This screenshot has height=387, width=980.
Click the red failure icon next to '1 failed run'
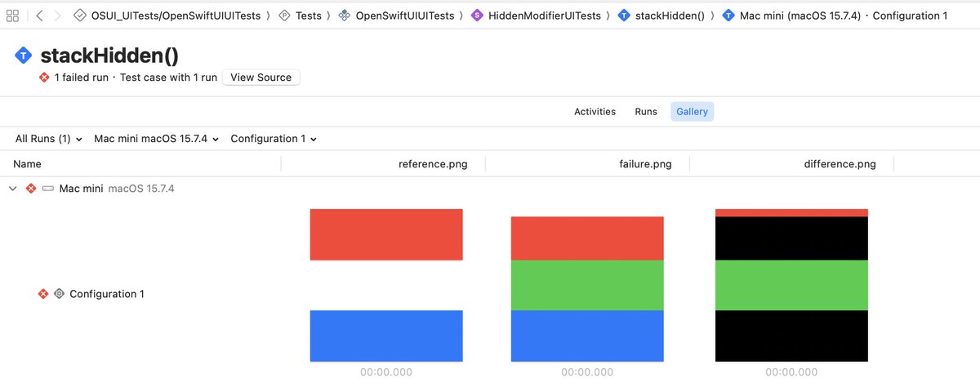click(44, 78)
